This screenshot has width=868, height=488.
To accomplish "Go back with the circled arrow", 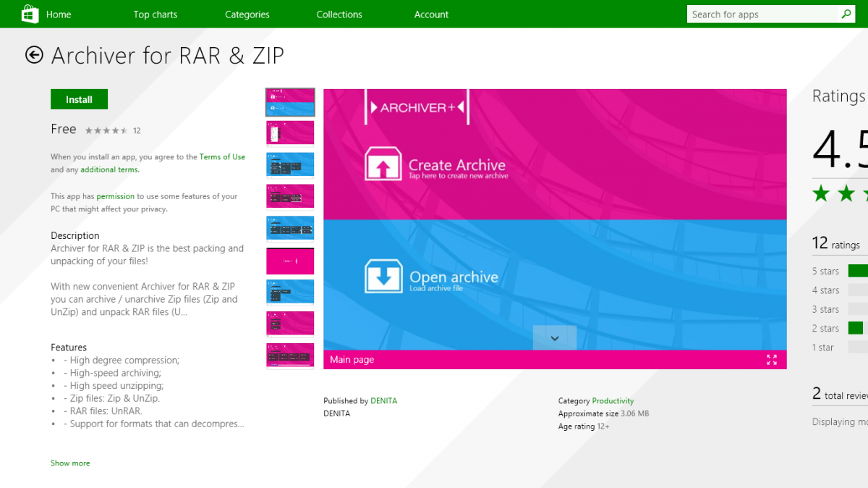I will 34,55.
